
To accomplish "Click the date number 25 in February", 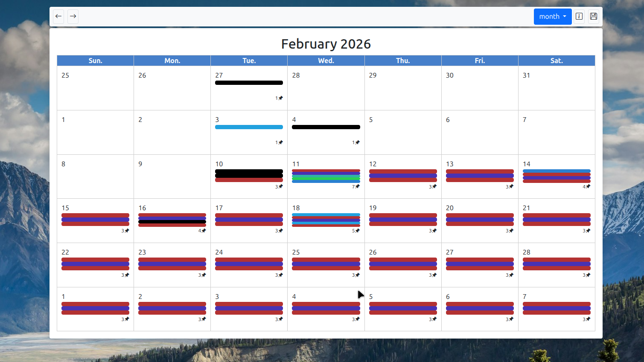I will tap(296, 252).
